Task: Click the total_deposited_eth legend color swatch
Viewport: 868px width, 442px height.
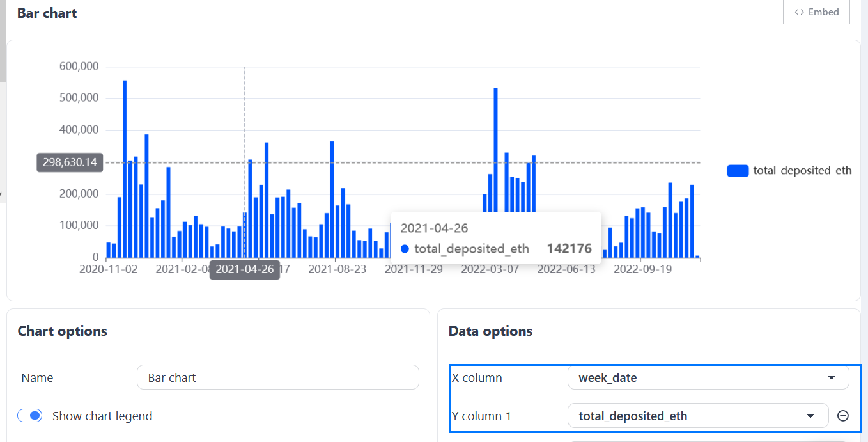Action: click(x=738, y=170)
